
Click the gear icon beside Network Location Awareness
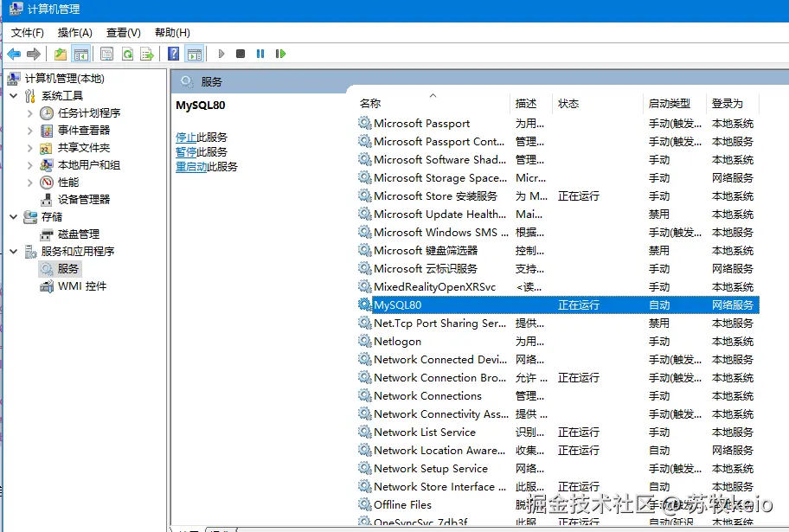pyautogui.click(x=365, y=450)
